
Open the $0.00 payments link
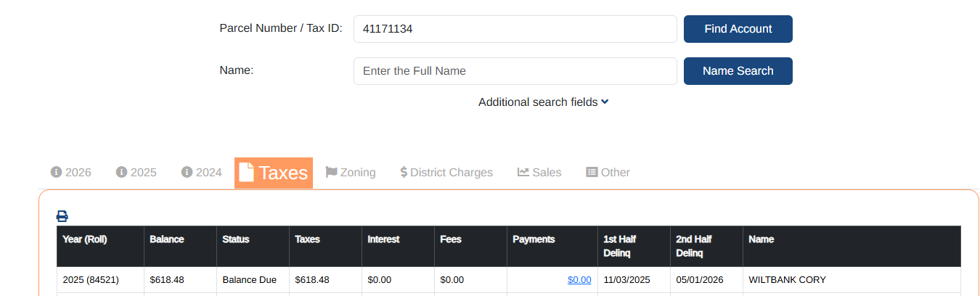579,279
